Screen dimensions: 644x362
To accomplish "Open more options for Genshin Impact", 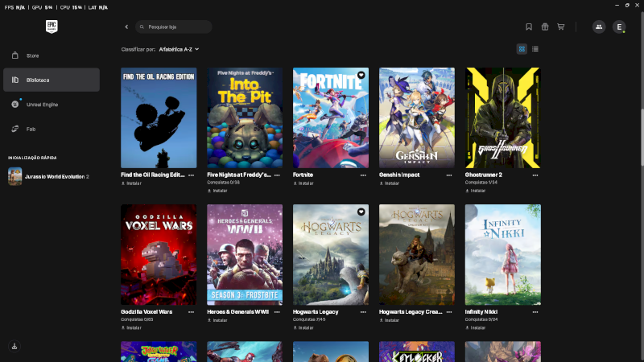I will tap(449, 175).
